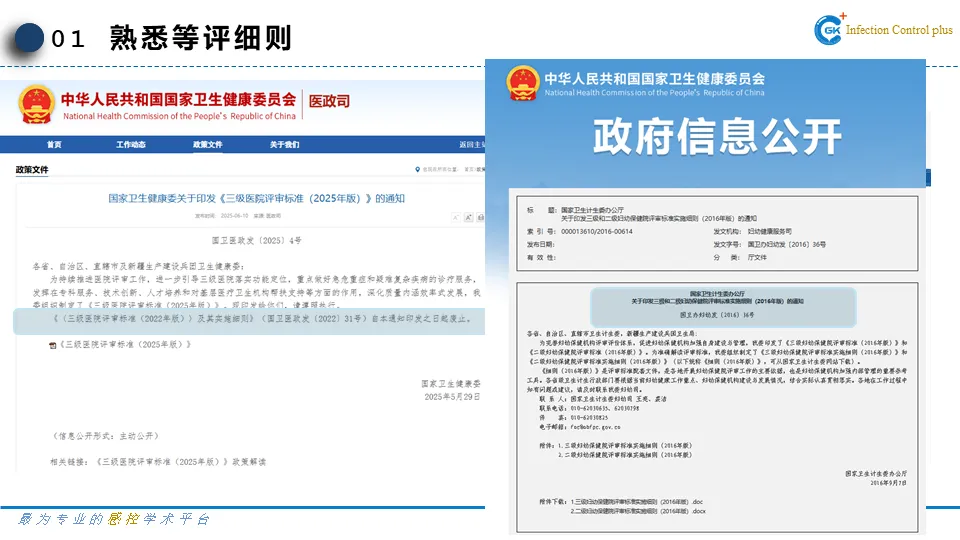The width and height of the screenshot is (960, 540).
Task: Click the publish date 2025-06-10
Action: pyautogui.click(x=234, y=216)
